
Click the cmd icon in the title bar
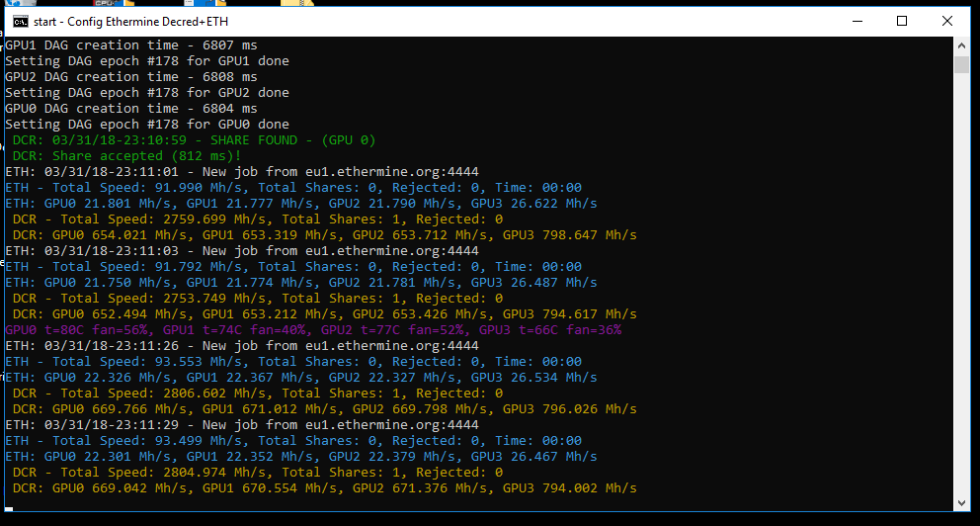pyautogui.click(x=21, y=22)
